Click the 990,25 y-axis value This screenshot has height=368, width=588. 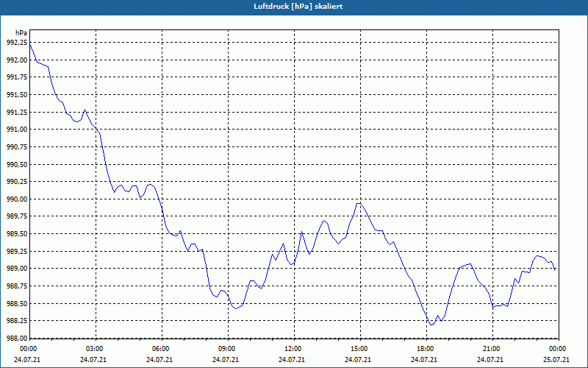click(x=17, y=182)
